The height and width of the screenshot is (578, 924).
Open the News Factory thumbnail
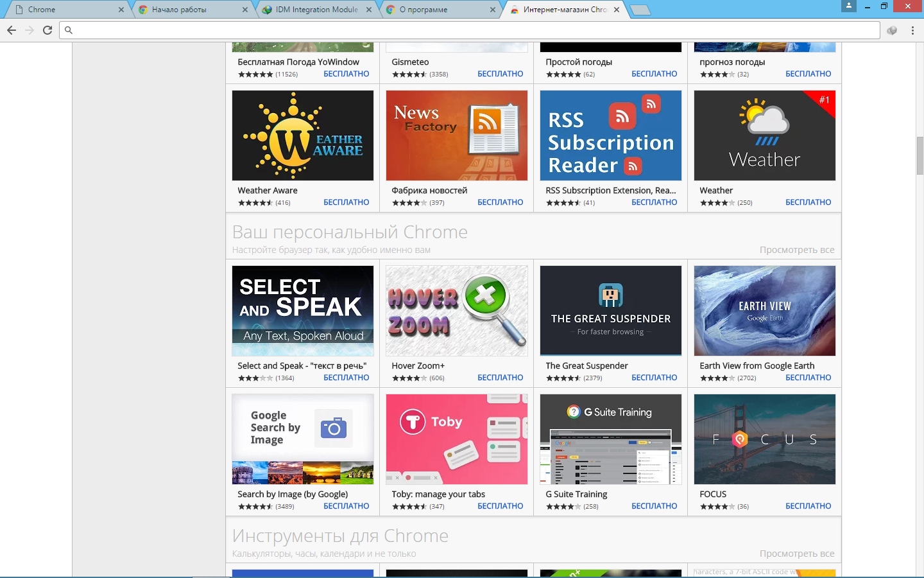tap(457, 136)
